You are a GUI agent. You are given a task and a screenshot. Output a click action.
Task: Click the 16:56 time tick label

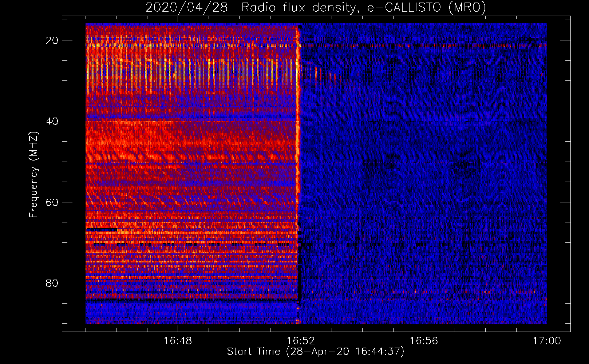pos(424,341)
